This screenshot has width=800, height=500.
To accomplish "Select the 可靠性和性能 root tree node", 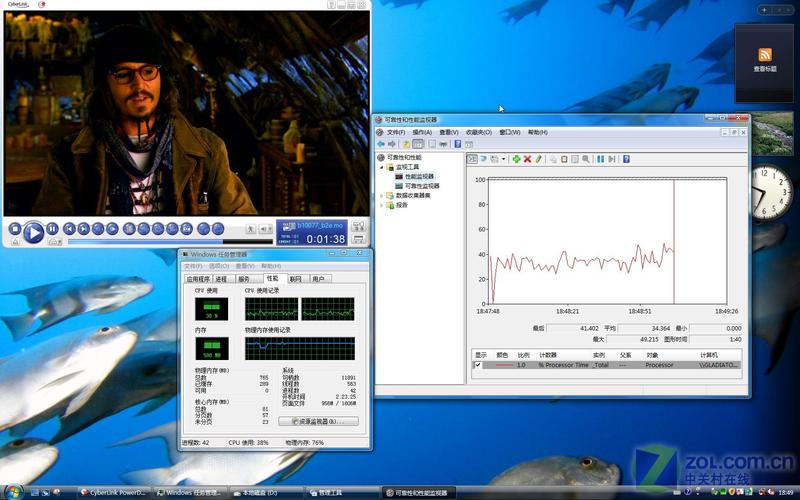I will [x=404, y=158].
